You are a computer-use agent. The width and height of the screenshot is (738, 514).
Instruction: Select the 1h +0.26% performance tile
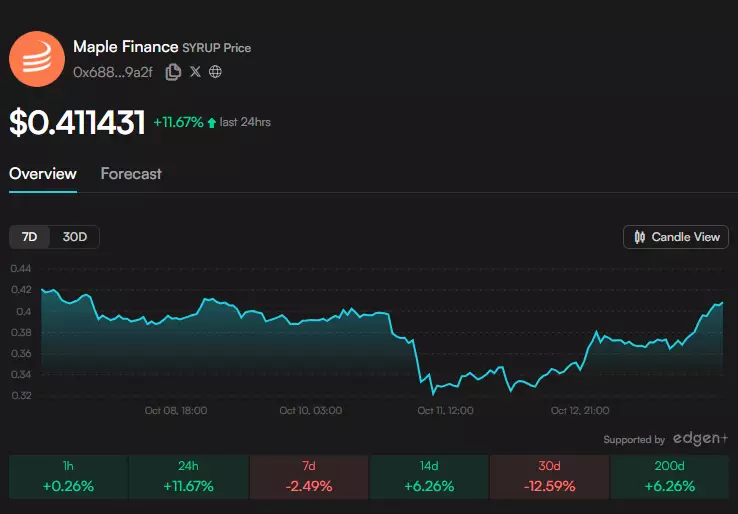coord(68,477)
